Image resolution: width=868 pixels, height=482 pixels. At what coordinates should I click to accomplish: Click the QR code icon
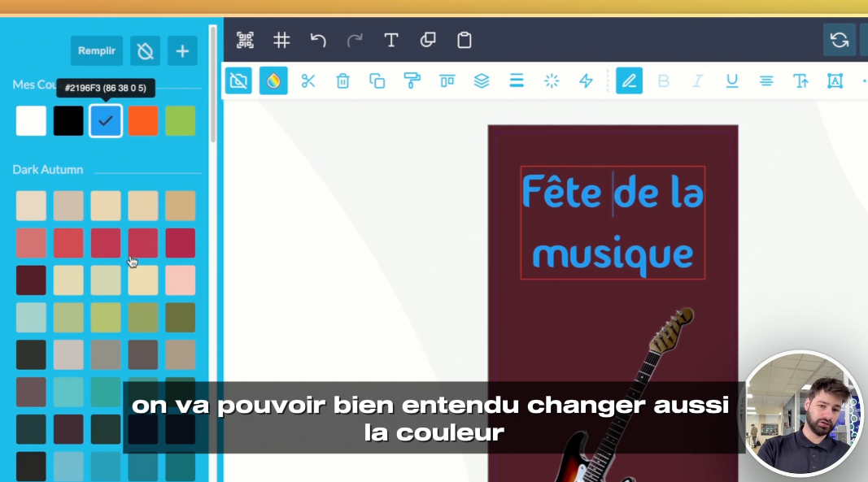coord(245,40)
